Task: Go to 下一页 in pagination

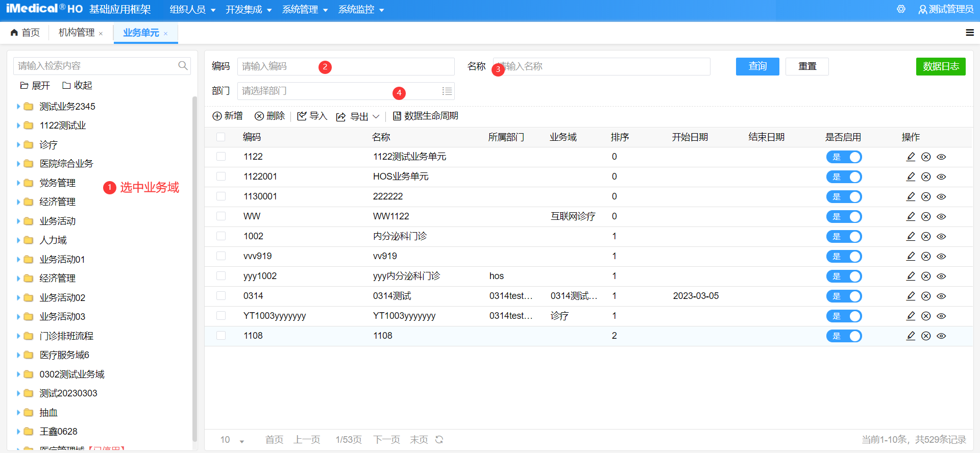Action: (x=386, y=440)
